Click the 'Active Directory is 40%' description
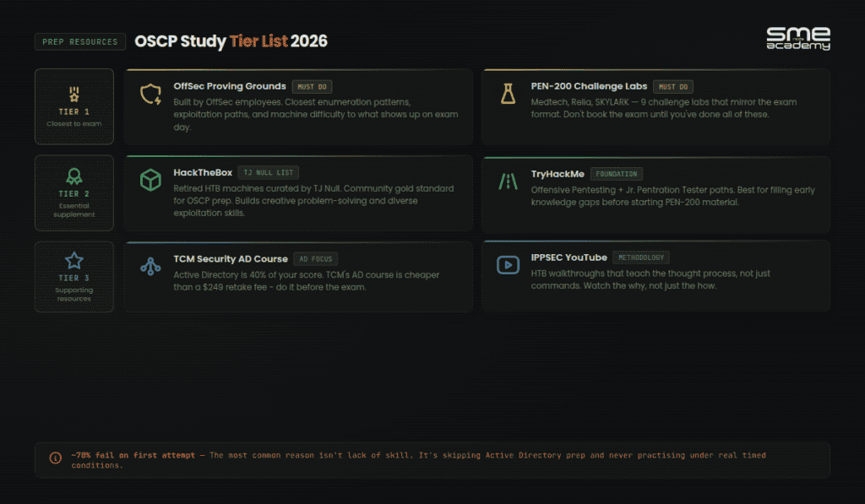The width and height of the screenshot is (865, 504). 306,280
